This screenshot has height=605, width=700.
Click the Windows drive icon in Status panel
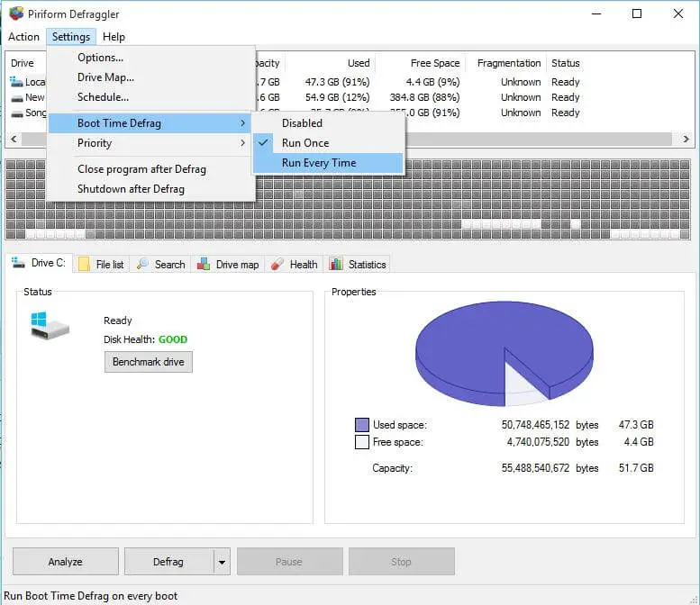50,326
